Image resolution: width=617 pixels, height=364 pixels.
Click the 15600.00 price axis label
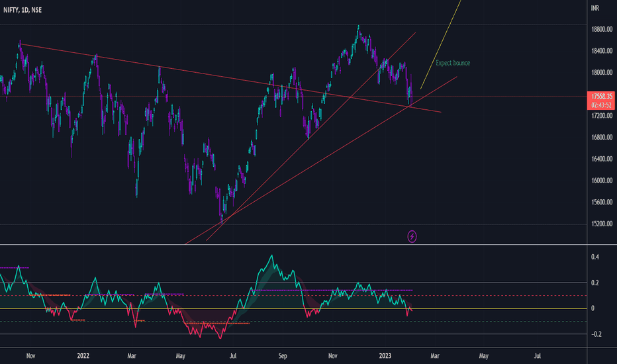(602, 203)
